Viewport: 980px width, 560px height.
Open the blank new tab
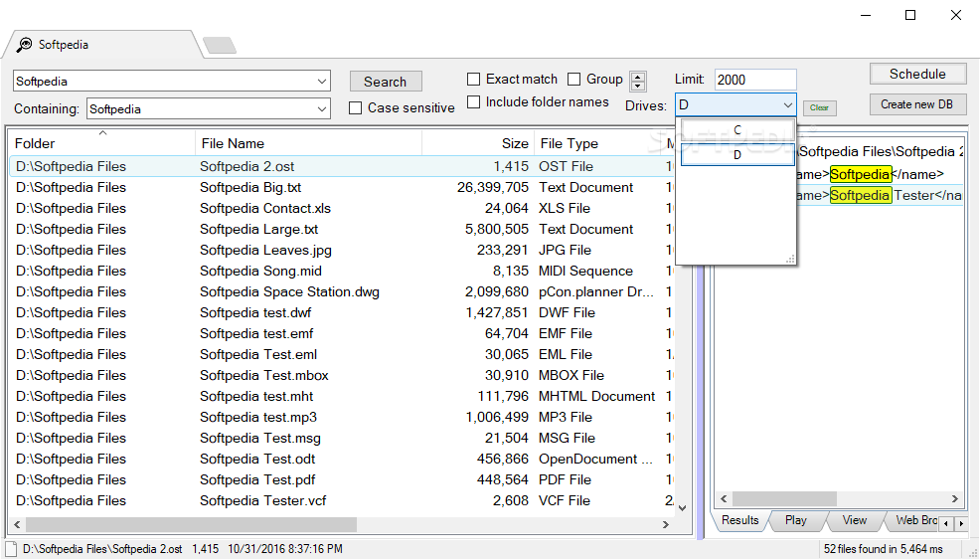tap(220, 45)
